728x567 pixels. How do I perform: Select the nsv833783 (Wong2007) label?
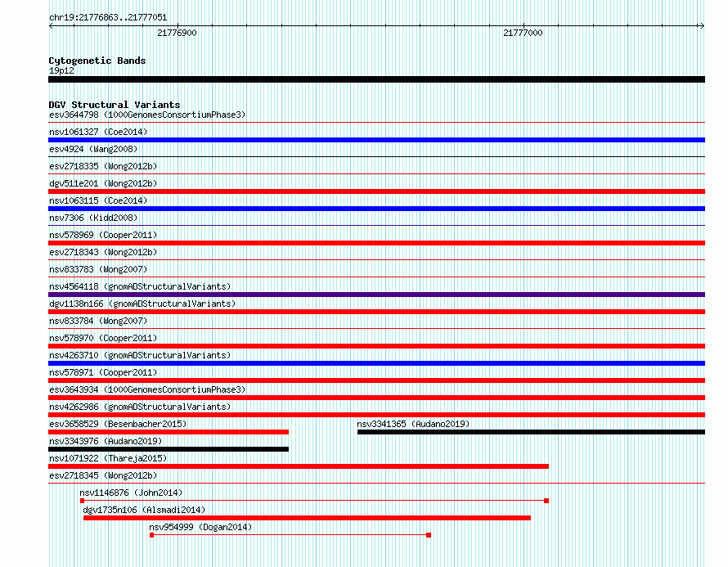(98, 269)
